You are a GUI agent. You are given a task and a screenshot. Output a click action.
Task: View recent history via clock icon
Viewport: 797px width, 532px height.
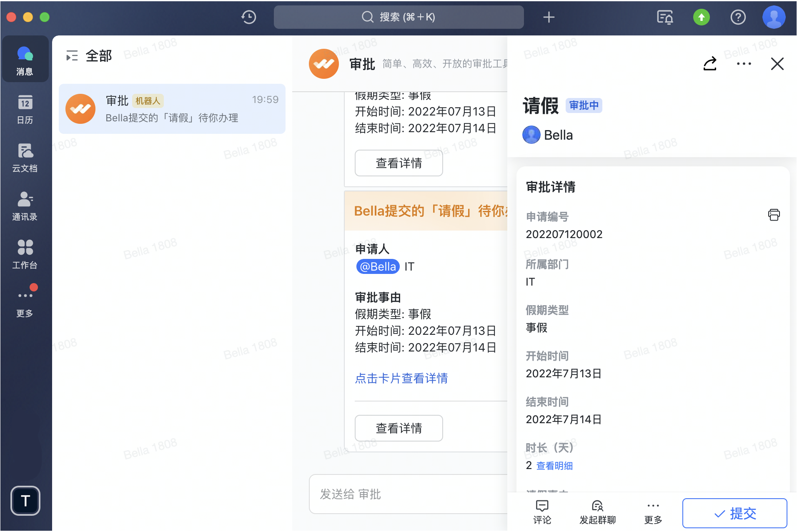click(x=248, y=17)
